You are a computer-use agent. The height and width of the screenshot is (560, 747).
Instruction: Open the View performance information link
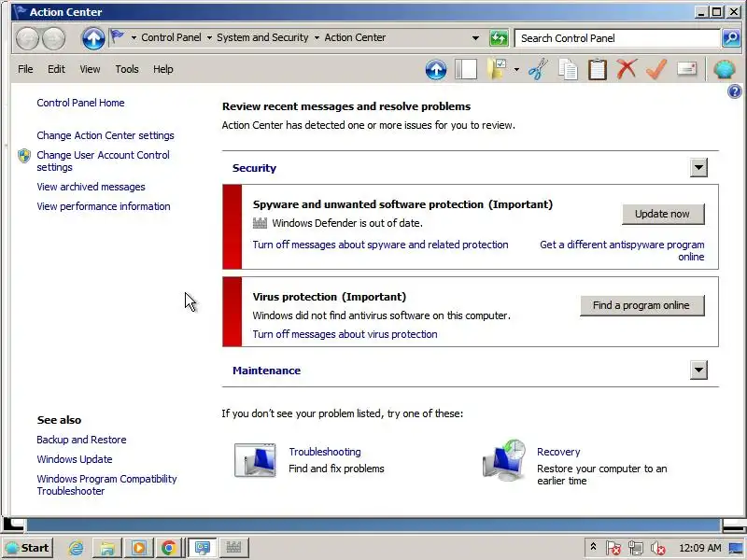tap(104, 206)
